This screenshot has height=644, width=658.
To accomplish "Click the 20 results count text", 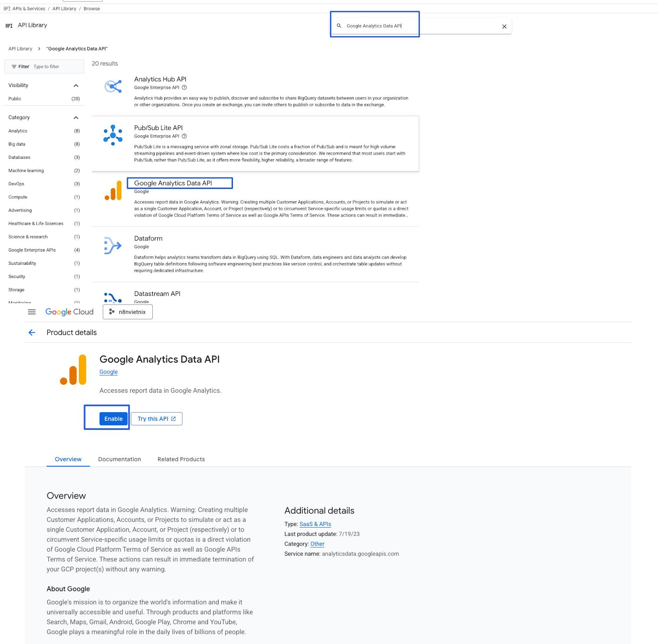I will coord(105,64).
